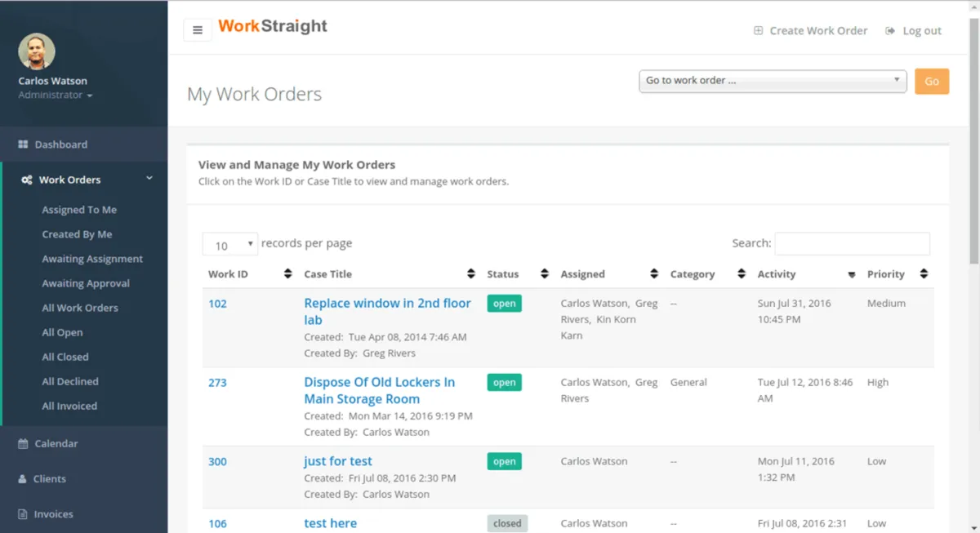Click the Carlos Watson name in sidebar

click(x=52, y=81)
